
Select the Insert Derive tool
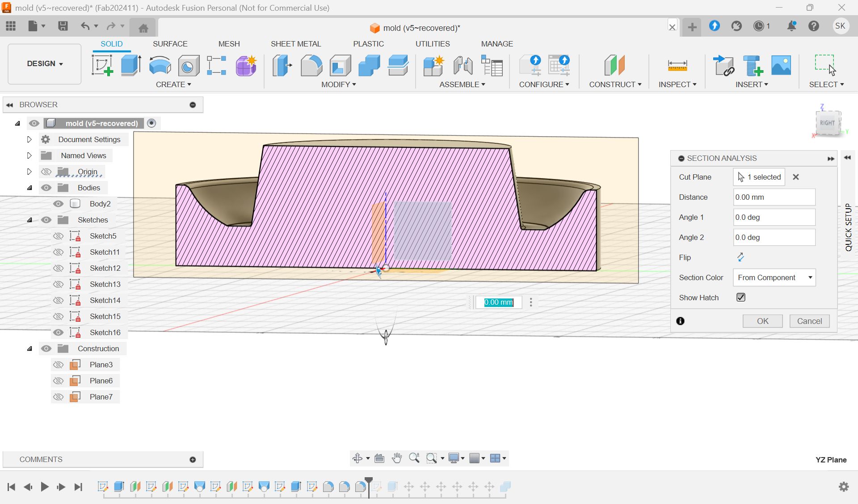coord(723,65)
